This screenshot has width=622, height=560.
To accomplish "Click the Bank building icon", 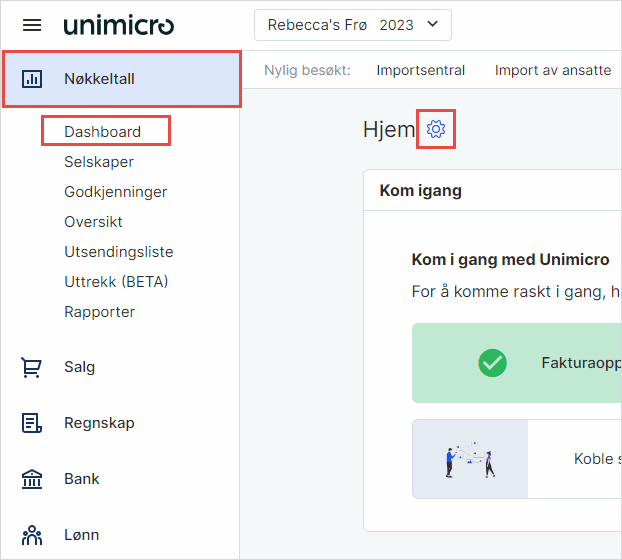I will pos(32,479).
